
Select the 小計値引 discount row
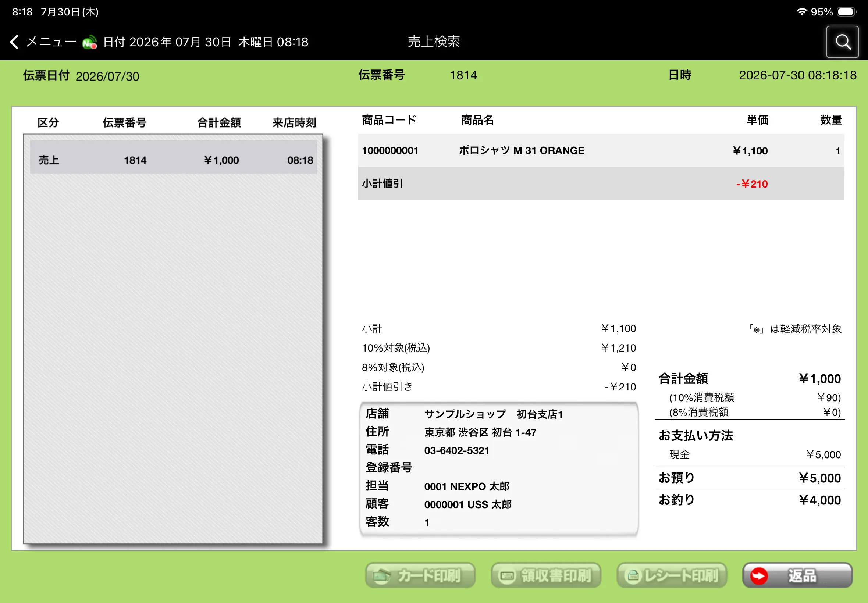click(x=601, y=183)
